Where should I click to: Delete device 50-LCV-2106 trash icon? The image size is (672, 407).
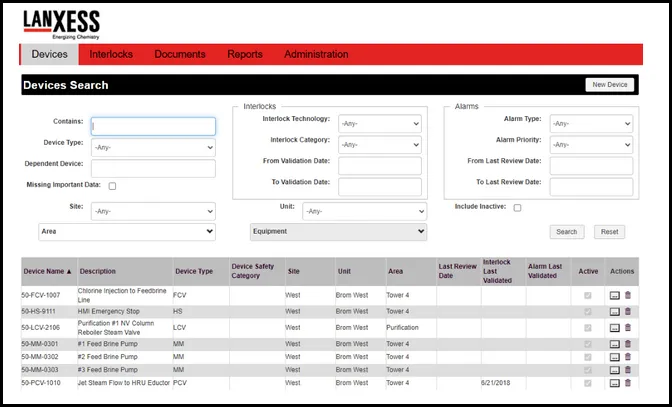628,327
